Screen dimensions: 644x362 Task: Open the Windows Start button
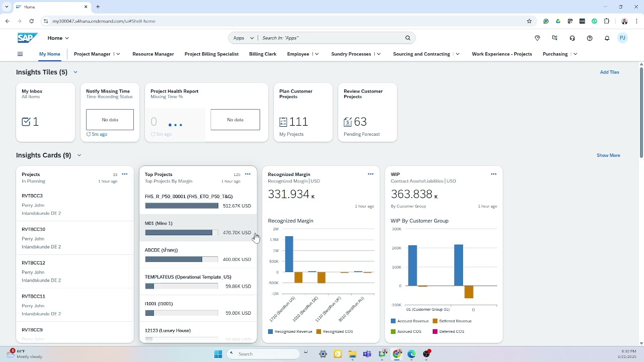point(218,354)
